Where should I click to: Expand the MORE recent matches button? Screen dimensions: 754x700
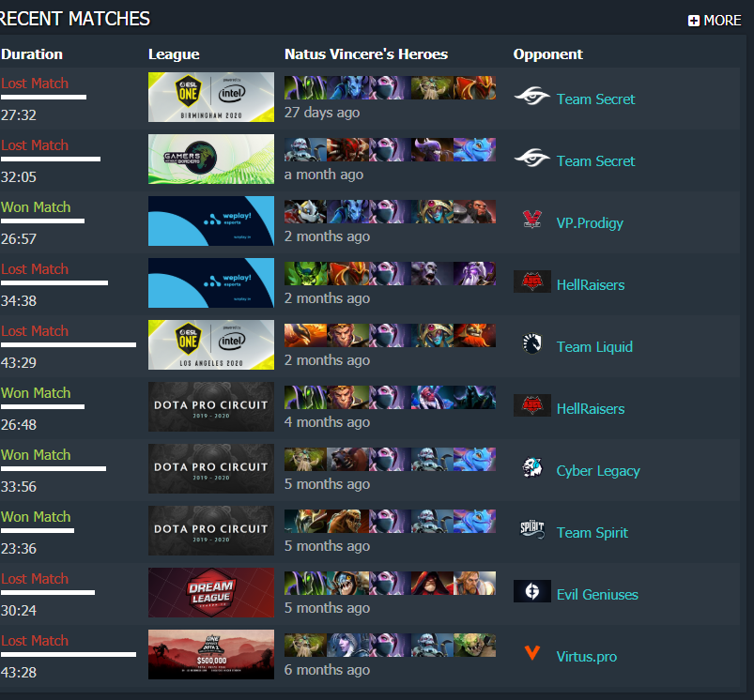click(714, 21)
